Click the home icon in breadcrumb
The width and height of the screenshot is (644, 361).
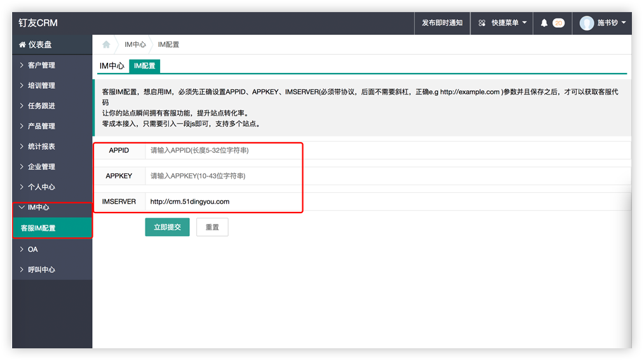(x=106, y=44)
